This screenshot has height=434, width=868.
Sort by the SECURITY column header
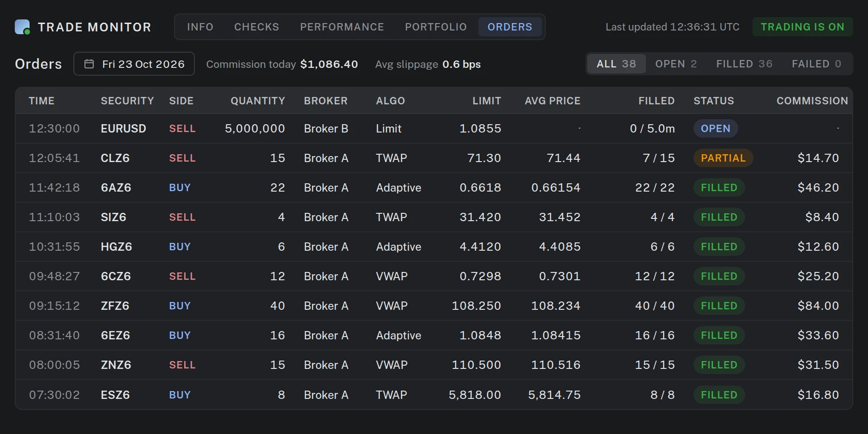tap(127, 101)
